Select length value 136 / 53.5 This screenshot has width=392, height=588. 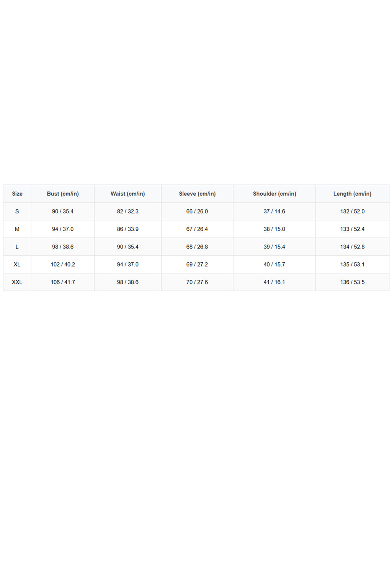[x=352, y=282]
